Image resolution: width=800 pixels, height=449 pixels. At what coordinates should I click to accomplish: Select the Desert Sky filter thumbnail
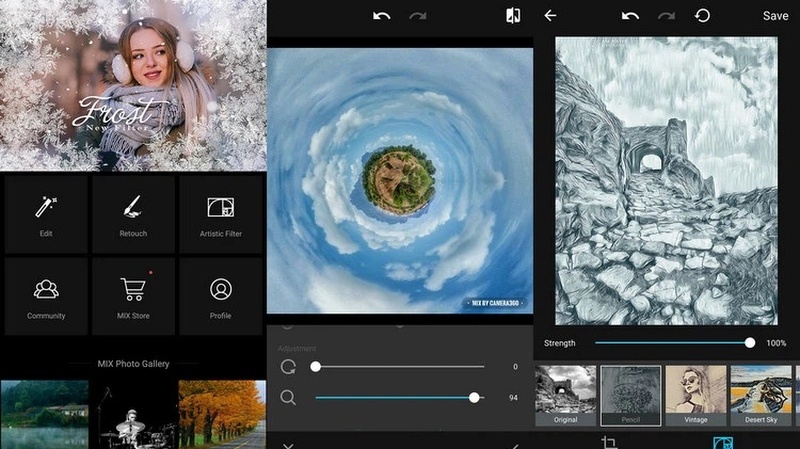(761, 395)
